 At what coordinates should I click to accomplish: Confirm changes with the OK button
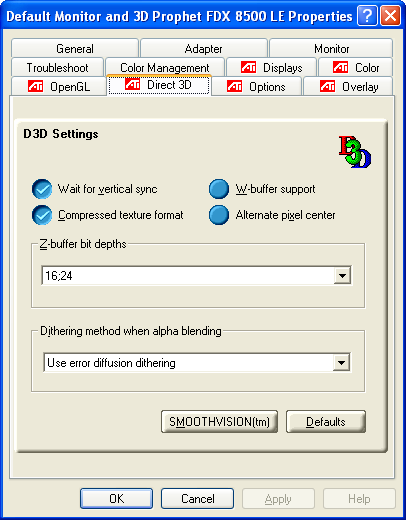117,499
